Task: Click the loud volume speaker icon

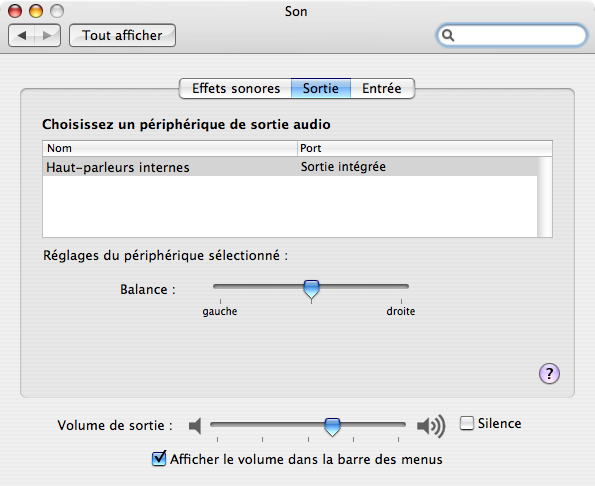Action: point(431,426)
